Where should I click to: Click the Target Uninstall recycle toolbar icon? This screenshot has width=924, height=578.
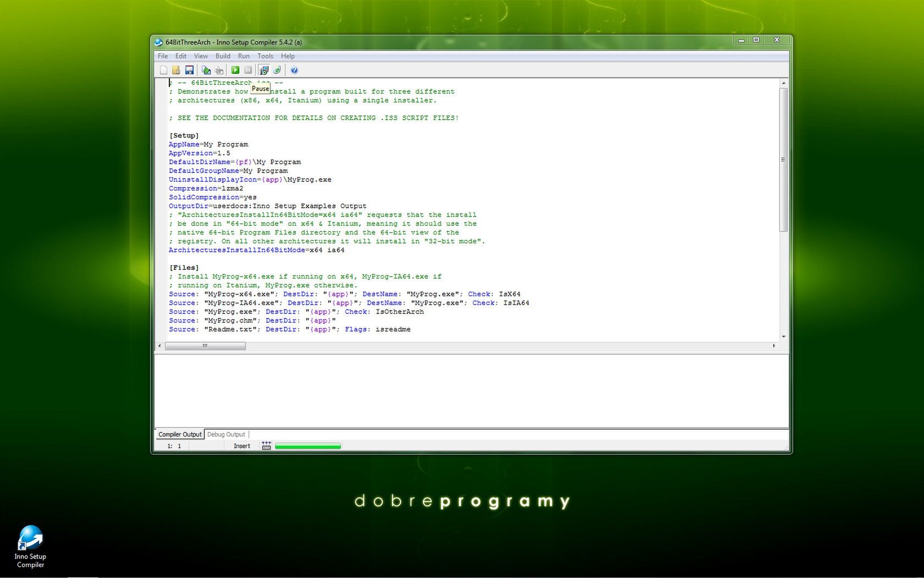click(x=277, y=70)
